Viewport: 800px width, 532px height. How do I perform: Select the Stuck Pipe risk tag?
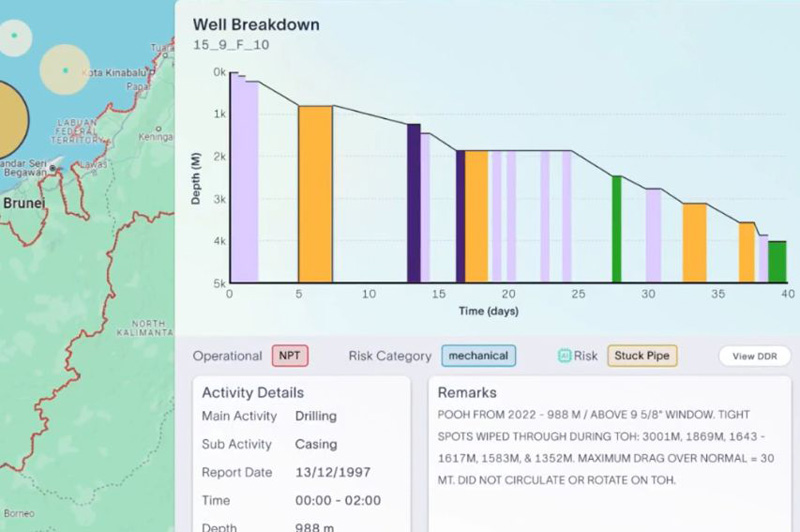point(642,356)
